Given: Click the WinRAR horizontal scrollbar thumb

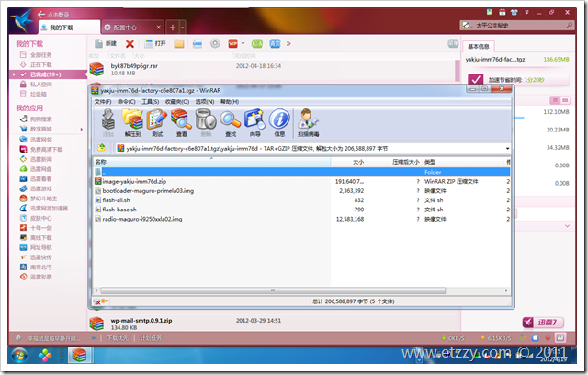Looking at the screenshot, I should tap(273, 290).
